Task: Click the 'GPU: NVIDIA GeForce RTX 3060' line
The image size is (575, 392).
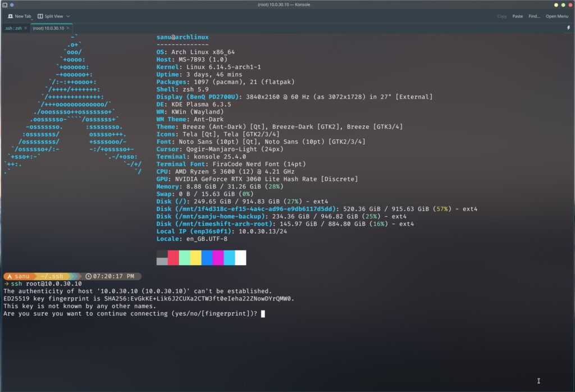Action: click(x=257, y=179)
